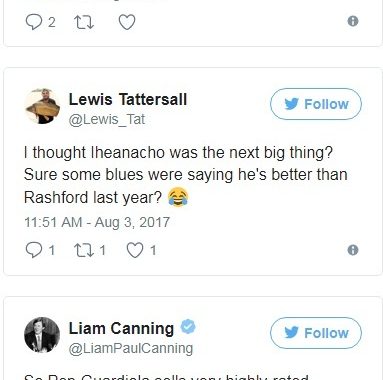The width and height of the screenshot is (383, 380).
Task: Follow Liam Canning
Action: pyautogui.click(x=316, y=333)
